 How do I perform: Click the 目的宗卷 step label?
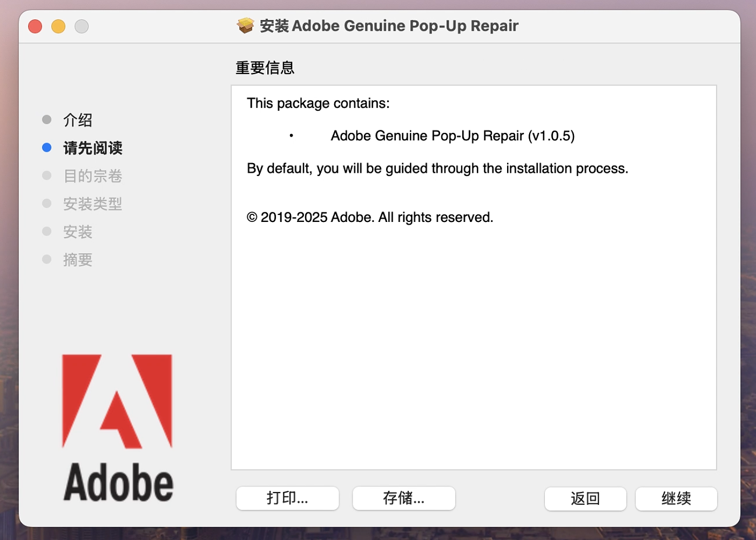click(93, 176)
